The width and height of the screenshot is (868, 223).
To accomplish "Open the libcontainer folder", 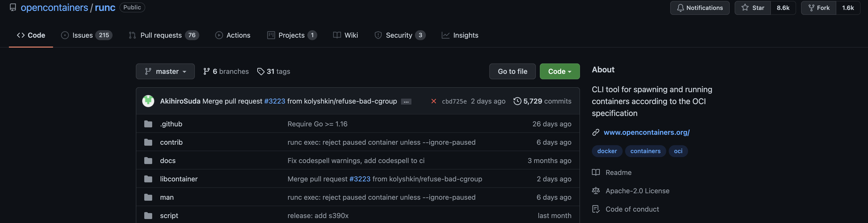I will pyautogui.click(x=179, y=179).
